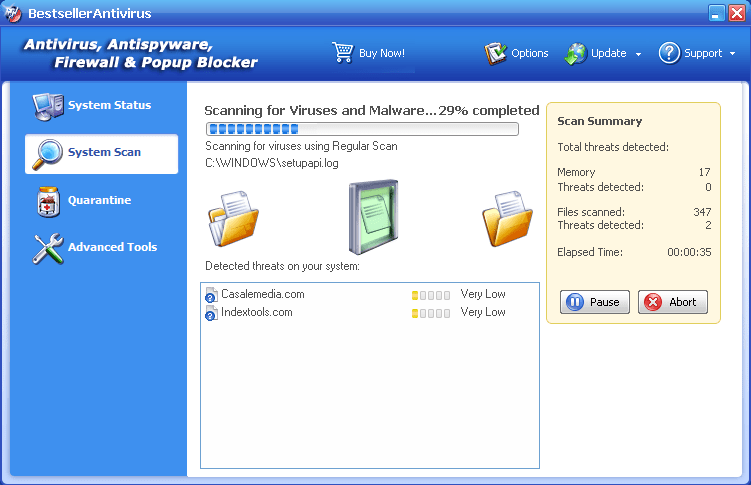Screen dimensions: 751x485
Task: Open the System Scan tab
Action: 102,154
